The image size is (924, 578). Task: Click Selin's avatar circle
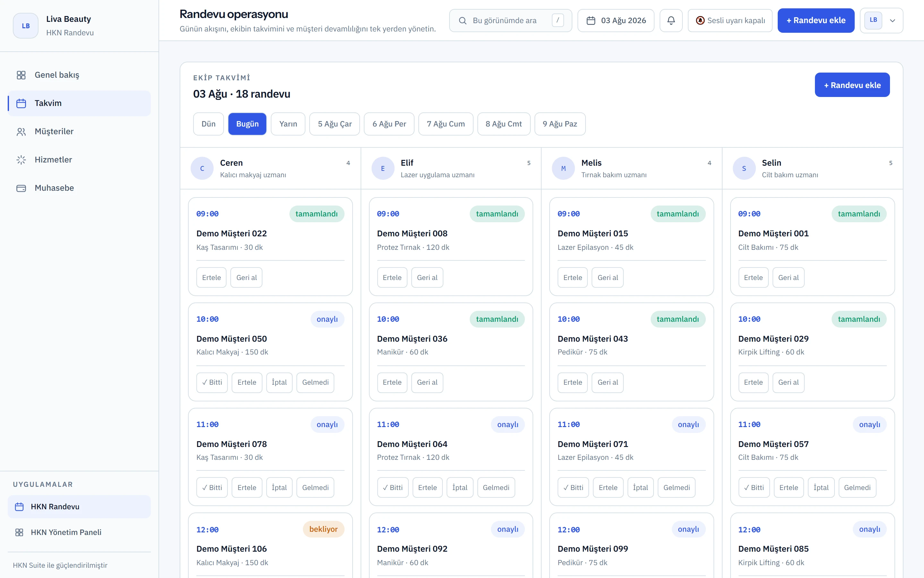click(744, 168)
